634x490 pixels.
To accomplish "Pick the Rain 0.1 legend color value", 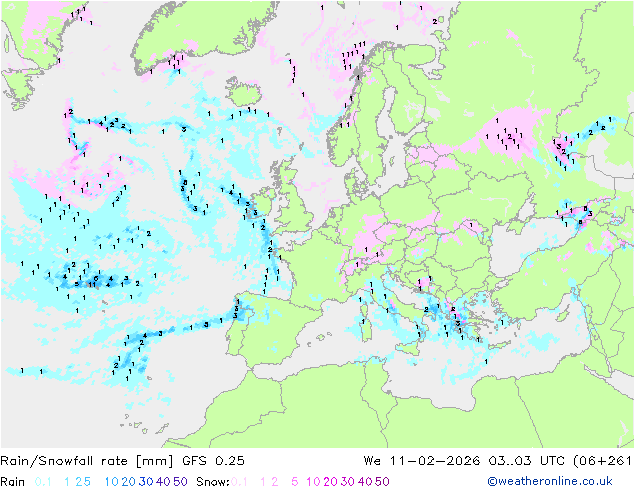I will (43, 482).
